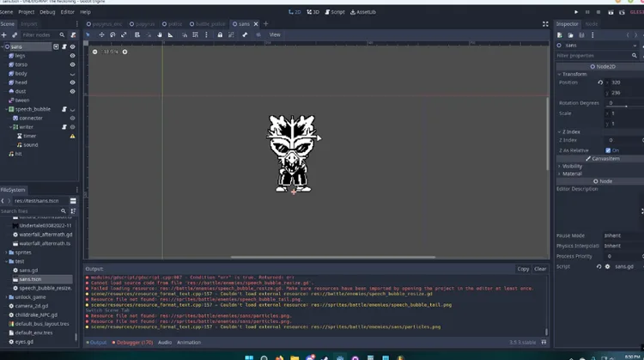Click the warning icon on timer node
The width and height of the screenshot is (644, 360).
(73, 136)
